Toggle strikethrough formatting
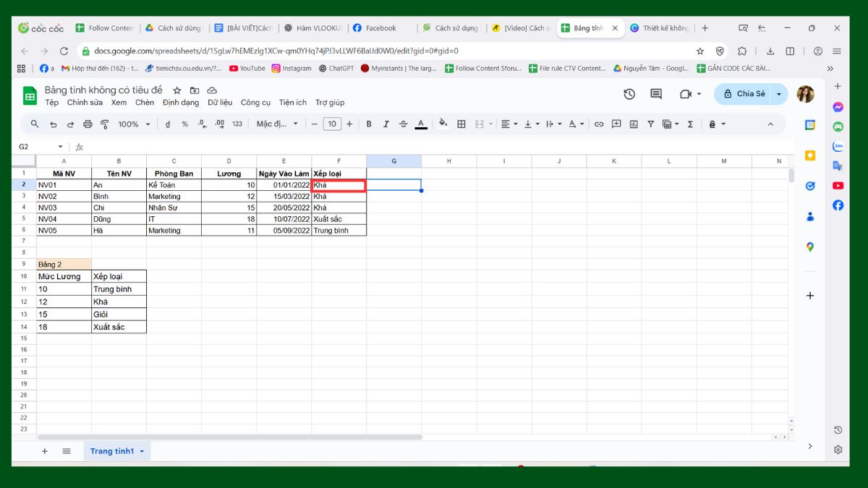This screenshot has width=868, height=488. coord(404,124)
